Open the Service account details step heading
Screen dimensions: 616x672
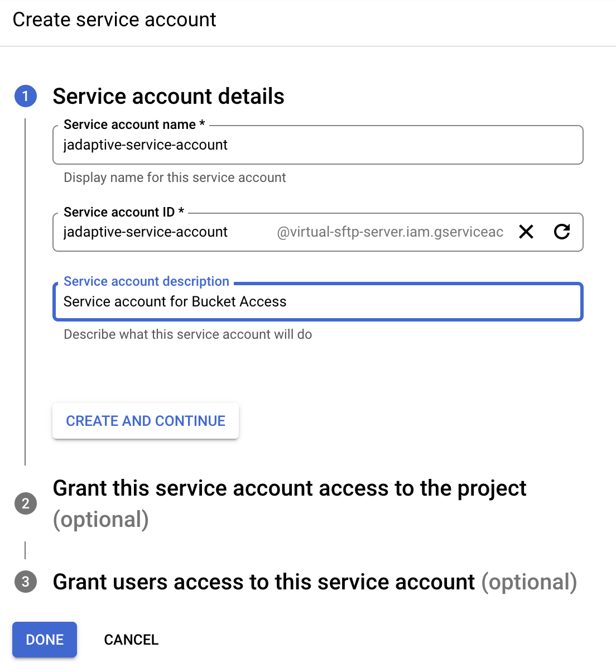169,96
